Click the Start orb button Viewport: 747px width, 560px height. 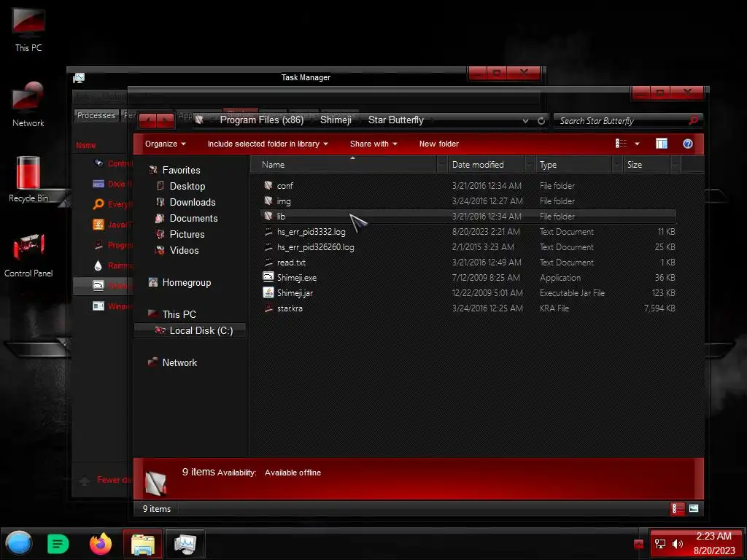pos(19,543)
